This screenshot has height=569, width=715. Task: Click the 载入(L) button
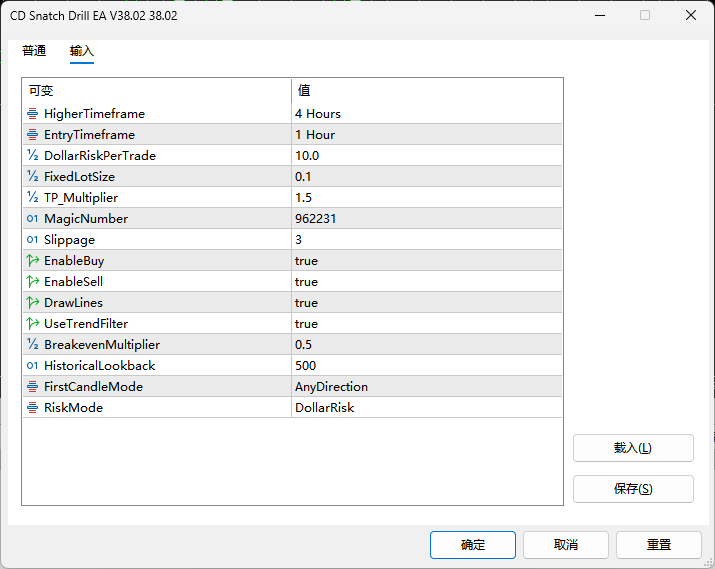point(632,448)
